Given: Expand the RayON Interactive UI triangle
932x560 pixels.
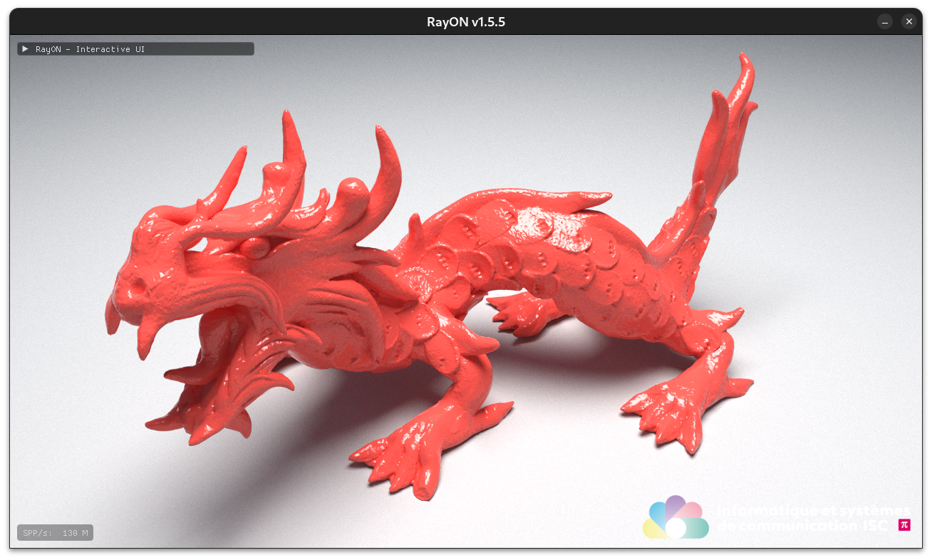Looking at the screenshot, I should pyautogui.click(x=26, y=49).
